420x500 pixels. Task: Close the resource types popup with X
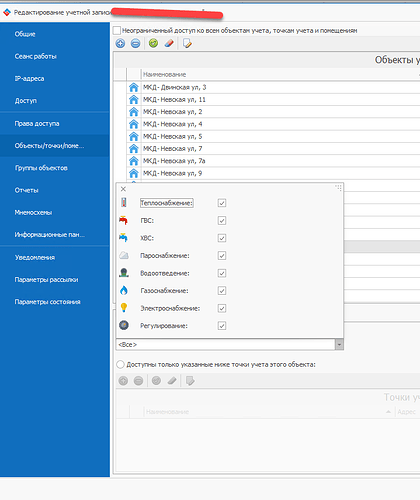pos(123,189)
